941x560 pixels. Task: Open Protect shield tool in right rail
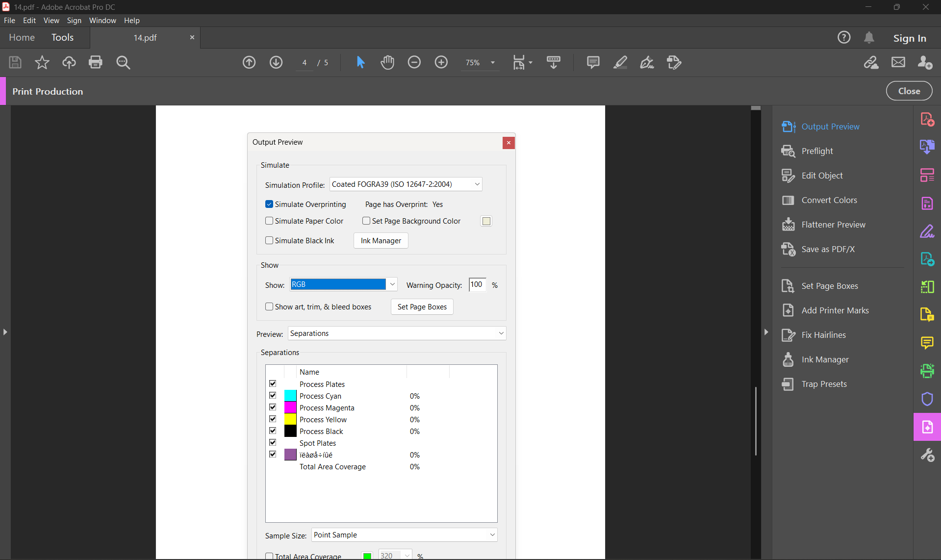(927, 399)
